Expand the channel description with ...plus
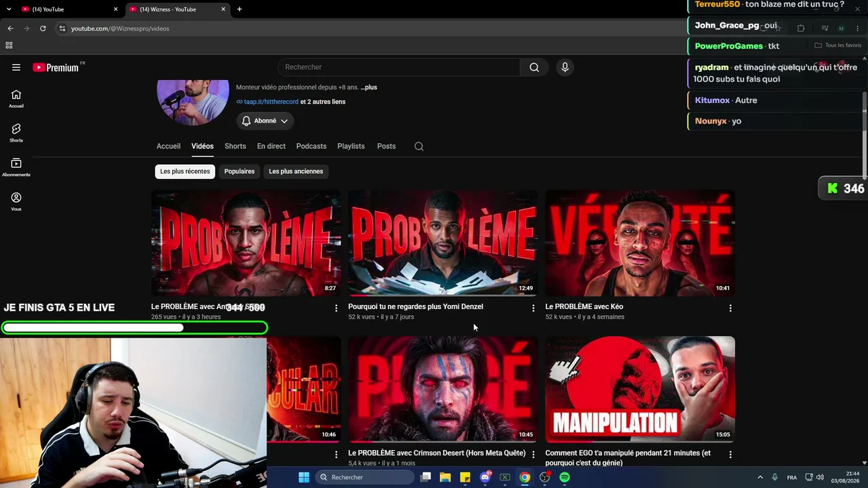The image size is (868, 488). point(369,87)
